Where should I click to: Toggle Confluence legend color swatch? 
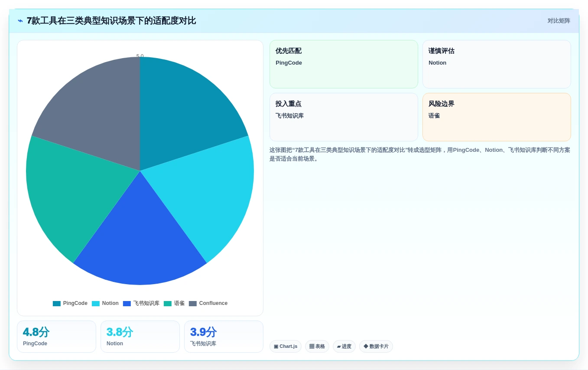point(193,304)
